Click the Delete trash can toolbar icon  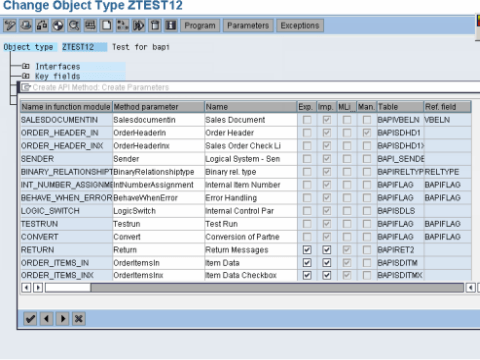click(x=155, y=25)
